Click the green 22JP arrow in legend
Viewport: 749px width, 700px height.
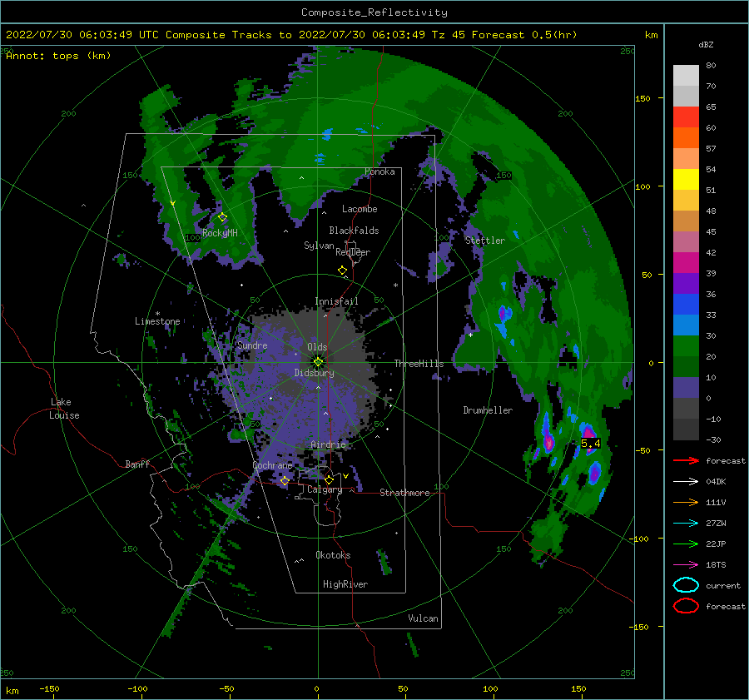click(x=686, y=544)
